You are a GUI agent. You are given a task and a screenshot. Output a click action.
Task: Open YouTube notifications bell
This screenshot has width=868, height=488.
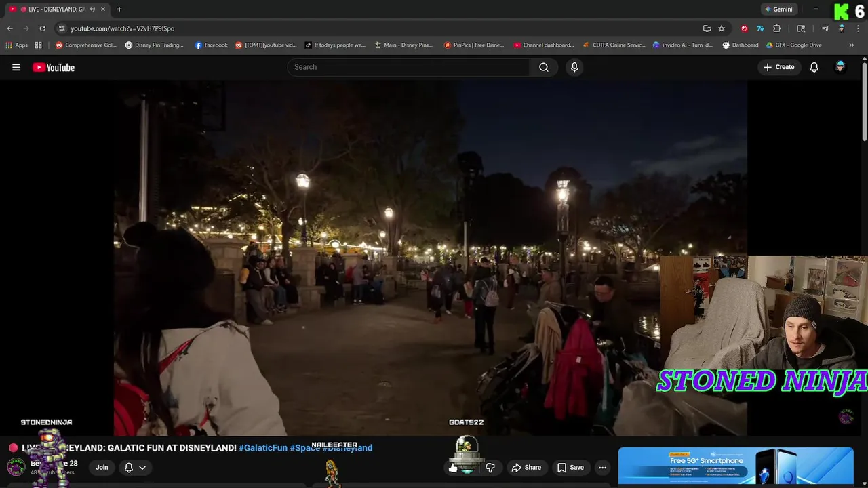coord(814,67)
